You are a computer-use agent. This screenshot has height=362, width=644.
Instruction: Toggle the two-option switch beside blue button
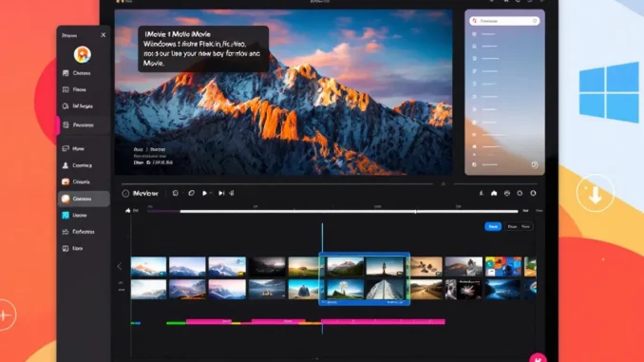pyautogui.click(x=519, y=226)
